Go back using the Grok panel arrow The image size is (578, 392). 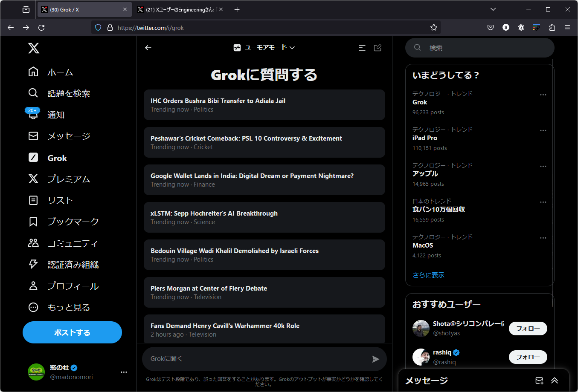[148, 48]
